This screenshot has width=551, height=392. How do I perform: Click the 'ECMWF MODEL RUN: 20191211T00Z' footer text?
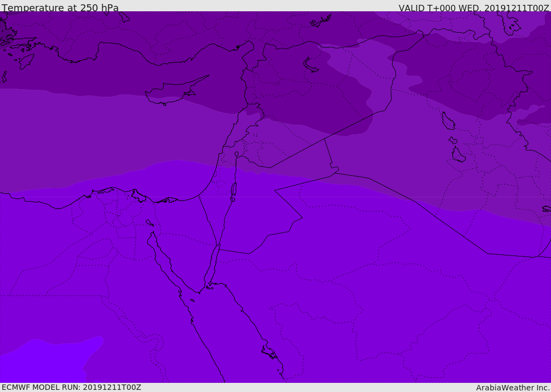[x=72, y=387]
